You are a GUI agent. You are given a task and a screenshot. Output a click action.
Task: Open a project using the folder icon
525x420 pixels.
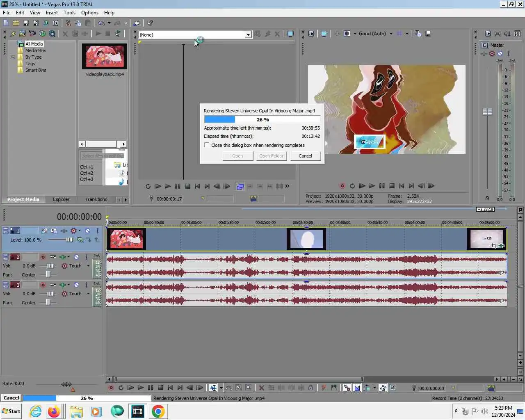tap(16, 23)
